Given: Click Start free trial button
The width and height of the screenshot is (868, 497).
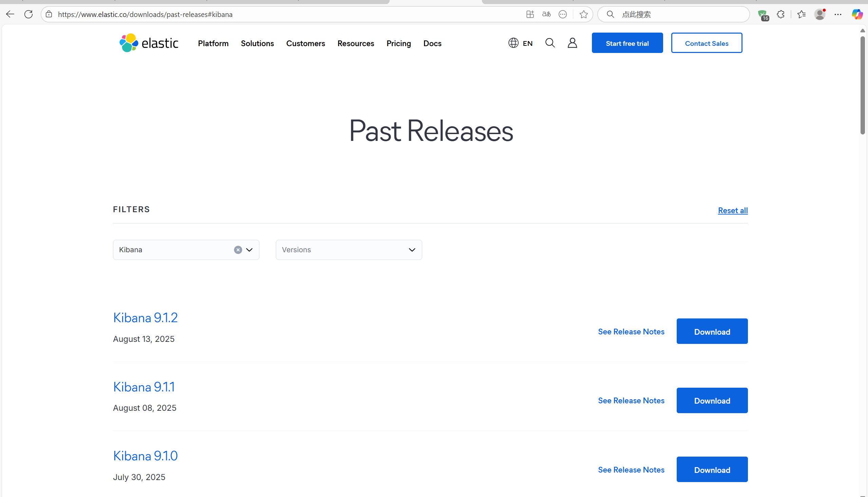Looking at the screenshot, I should coord(627,43).
